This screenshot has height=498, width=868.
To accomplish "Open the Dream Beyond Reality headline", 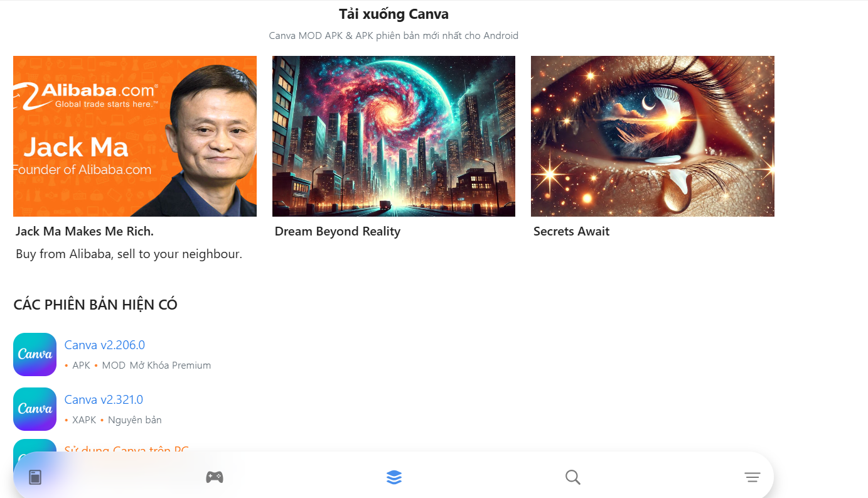I will pyautogui.click(x=338, y=231).
